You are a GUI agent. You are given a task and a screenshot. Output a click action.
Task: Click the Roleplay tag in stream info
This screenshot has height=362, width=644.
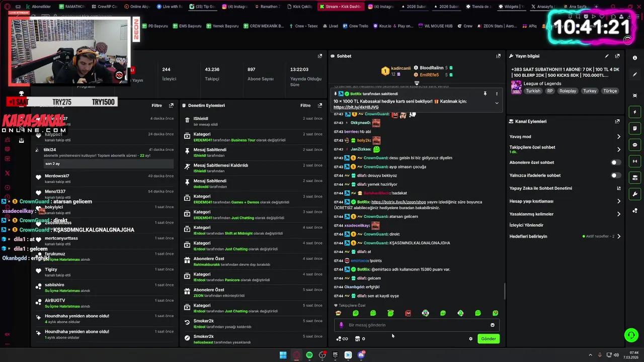pos(568,91)
